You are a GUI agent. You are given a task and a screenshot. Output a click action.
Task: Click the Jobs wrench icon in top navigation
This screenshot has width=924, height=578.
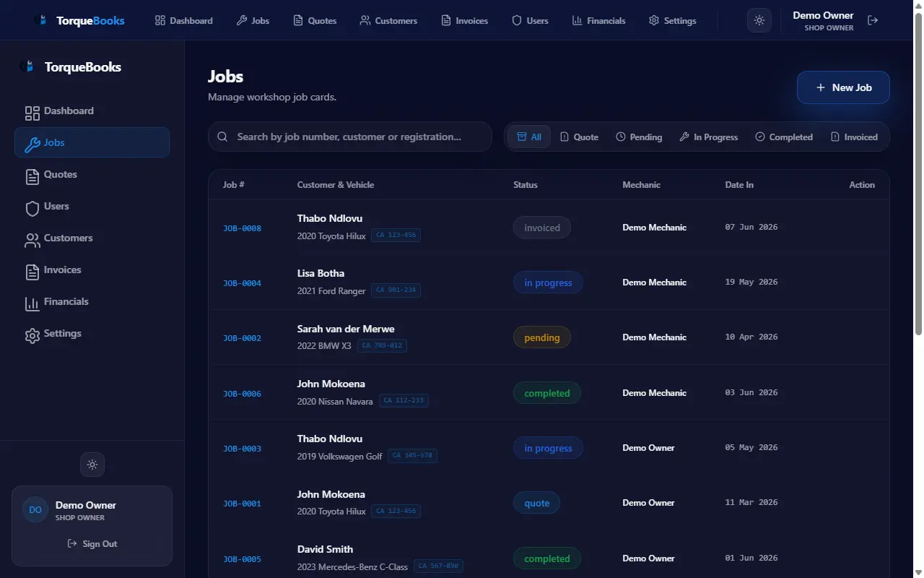(x=242, y=20)
